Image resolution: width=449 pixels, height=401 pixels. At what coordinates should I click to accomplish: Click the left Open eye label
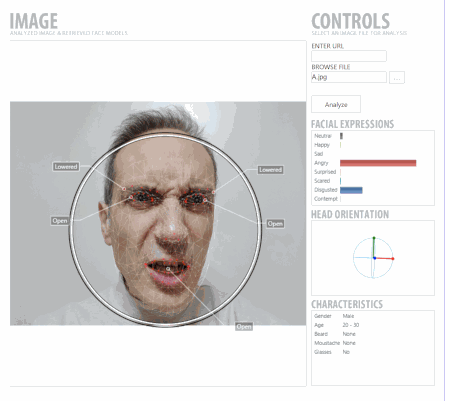point(59,221)
